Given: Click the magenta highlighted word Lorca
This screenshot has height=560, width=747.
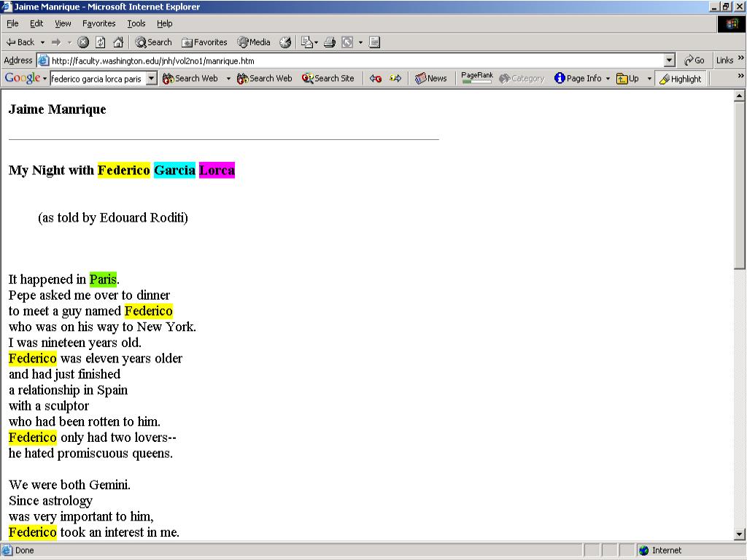Looking at the screenshot, I should coord(217,170).
